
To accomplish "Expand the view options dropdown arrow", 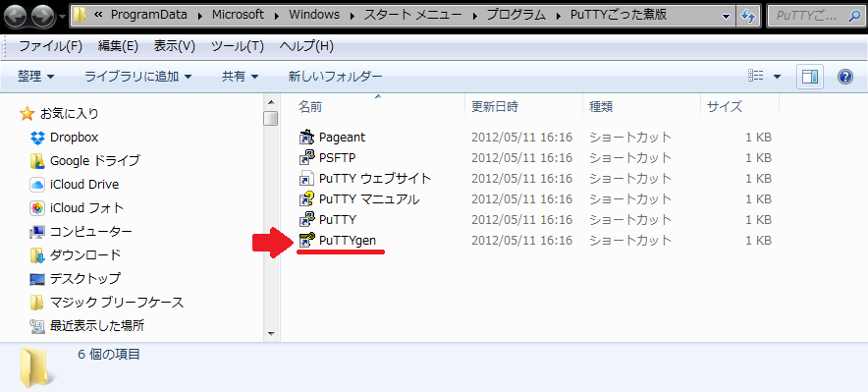I will tap(777, 77).
